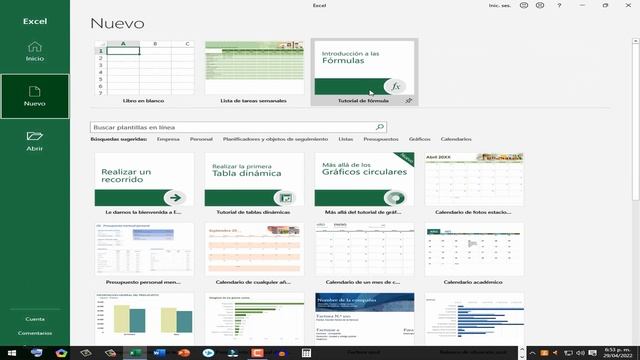
Task: Open the Tutorial de fórmula template
Action: pyautogui.click(x=364, y=72)
